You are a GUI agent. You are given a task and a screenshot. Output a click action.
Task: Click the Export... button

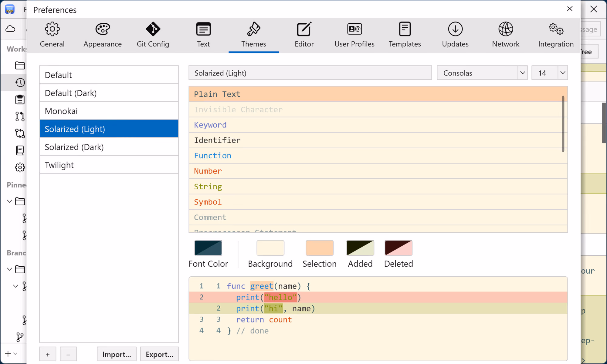click(160, 354)
